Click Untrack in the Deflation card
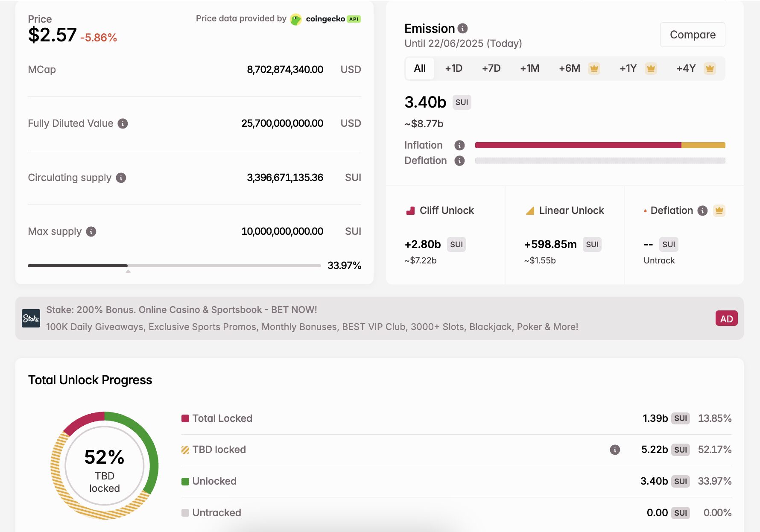 [x=659, y=260]
